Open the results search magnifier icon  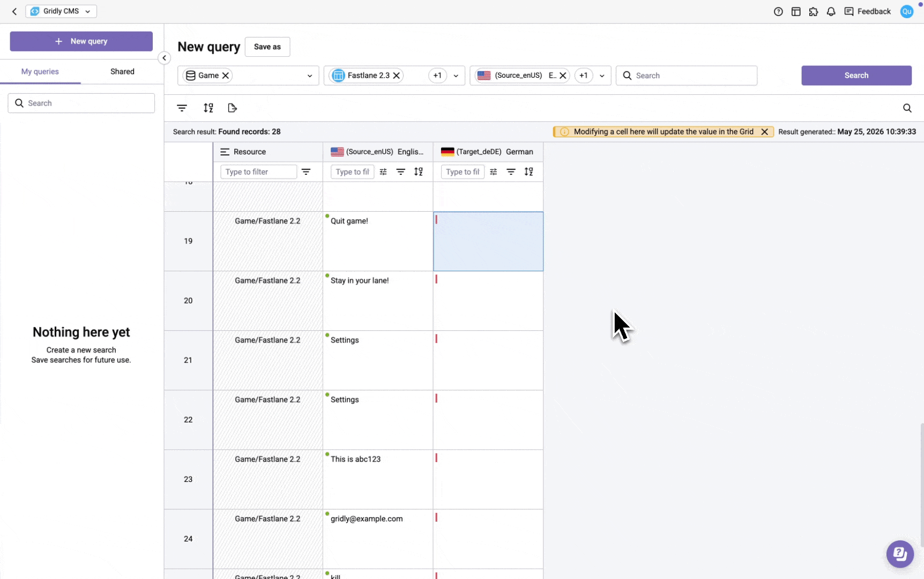(907, 108)
